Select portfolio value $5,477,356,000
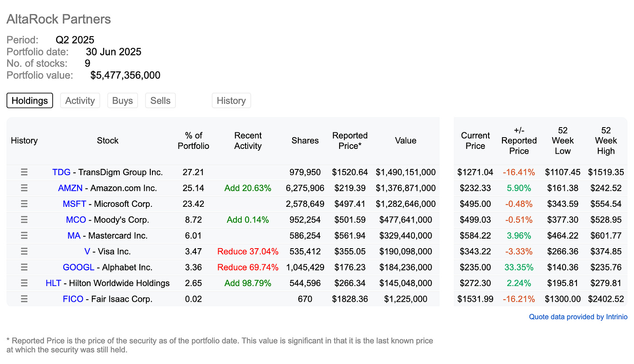 125,75
